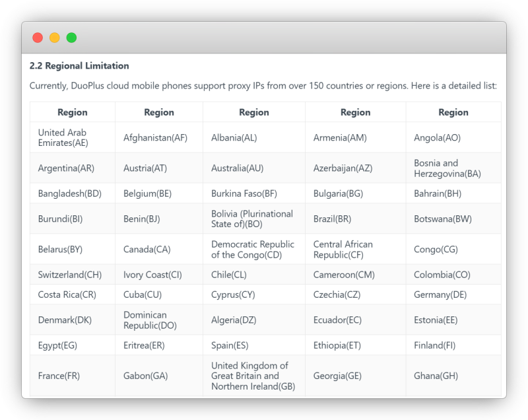Click the Bosnia and Herzegovina(BA) cell

(447, 168)
